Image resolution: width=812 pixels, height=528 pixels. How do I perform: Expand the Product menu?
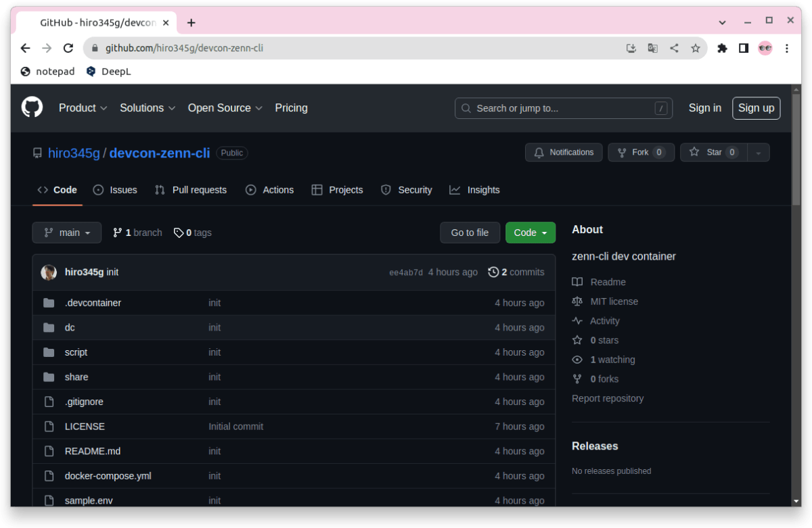click(83, 108)
